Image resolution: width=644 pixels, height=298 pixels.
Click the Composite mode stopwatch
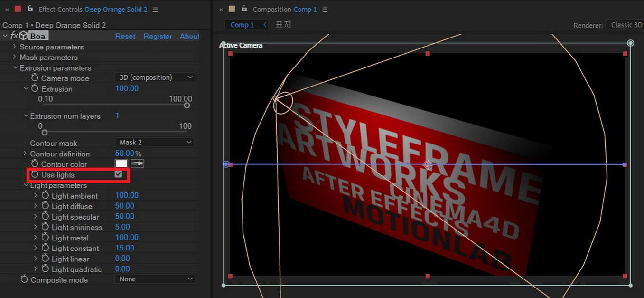(24, 279)
